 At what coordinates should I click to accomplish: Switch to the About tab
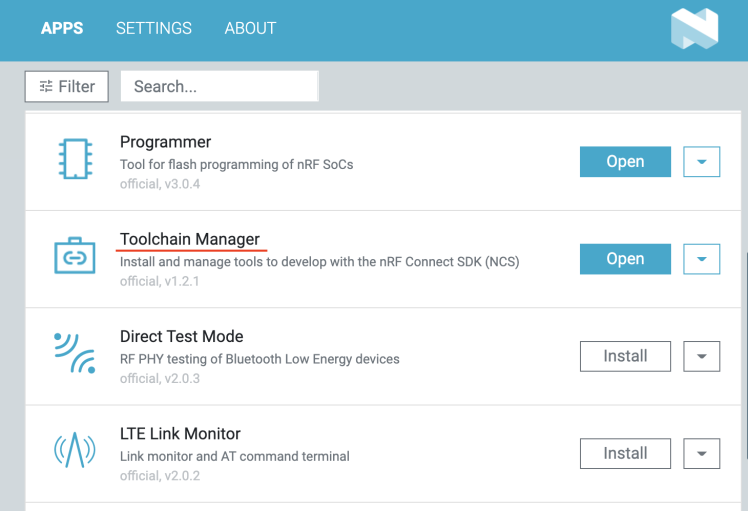(250, 28)
